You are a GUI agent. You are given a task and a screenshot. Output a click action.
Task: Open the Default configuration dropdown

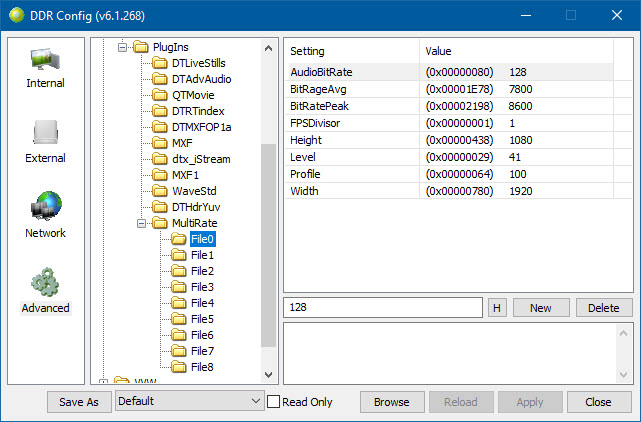point(190,401)
